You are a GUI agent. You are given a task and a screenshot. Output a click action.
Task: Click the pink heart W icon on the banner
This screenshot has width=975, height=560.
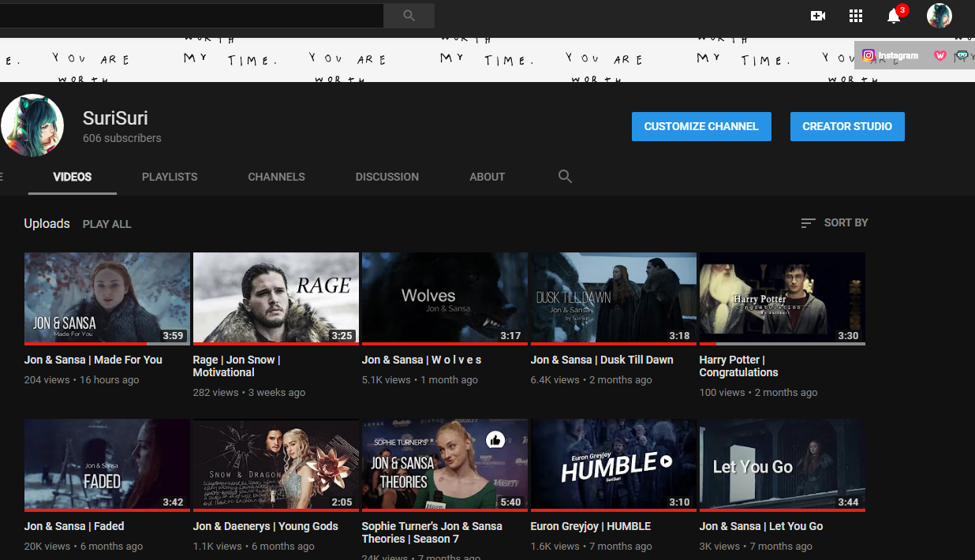940,54
